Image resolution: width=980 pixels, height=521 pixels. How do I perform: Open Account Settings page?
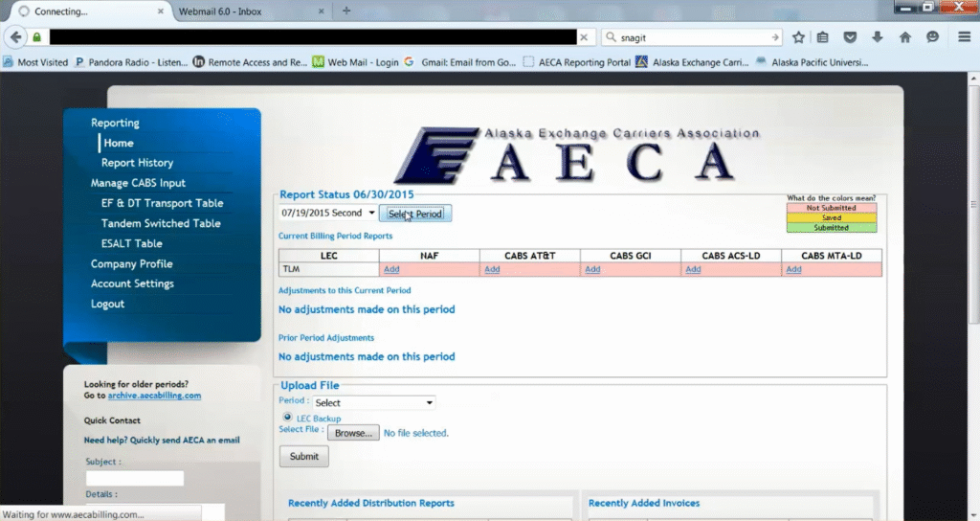(132, 283)
